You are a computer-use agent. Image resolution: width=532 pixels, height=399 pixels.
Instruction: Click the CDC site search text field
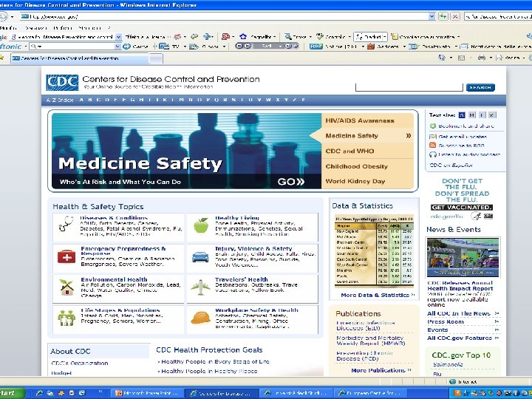coord(409,87)
